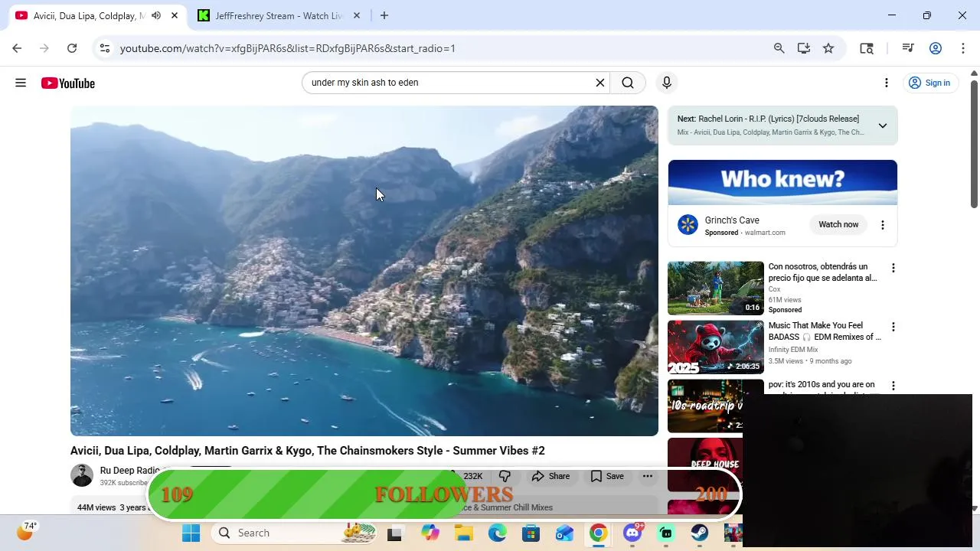Open options for the BADASS EDM video

893,328
